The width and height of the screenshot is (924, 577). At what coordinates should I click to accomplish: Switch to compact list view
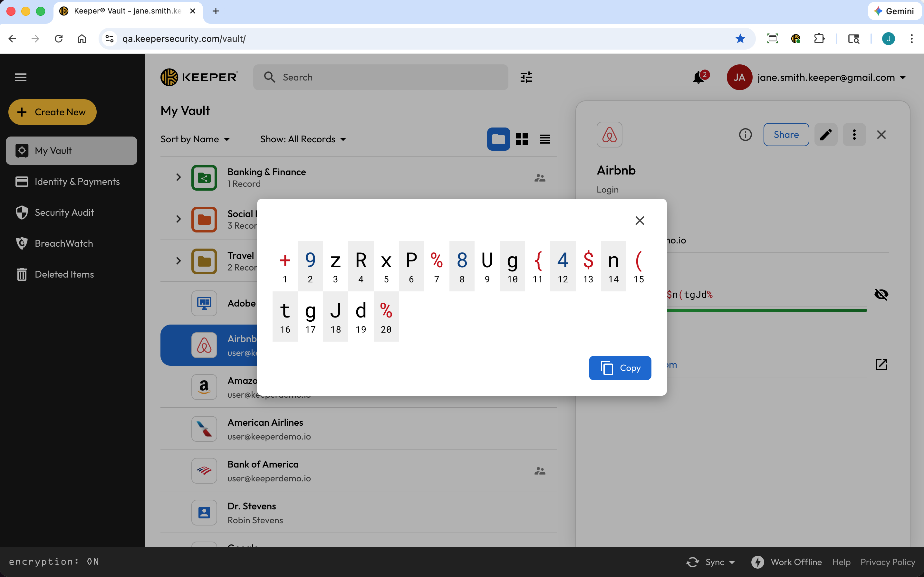pyautogui.click(x=545, y=139)
